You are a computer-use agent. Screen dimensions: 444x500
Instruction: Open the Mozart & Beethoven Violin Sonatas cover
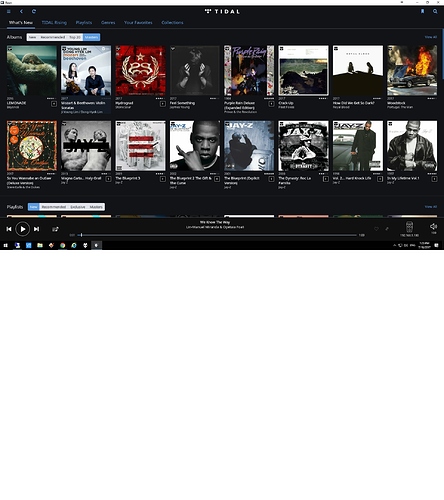(x=86, y=70)
